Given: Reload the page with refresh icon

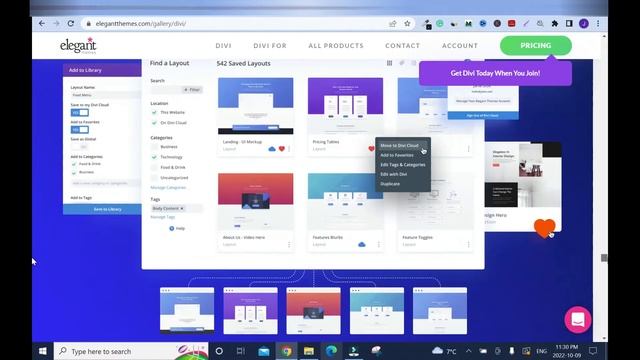Looking at the screenshot, I should (x=71, y=24).
